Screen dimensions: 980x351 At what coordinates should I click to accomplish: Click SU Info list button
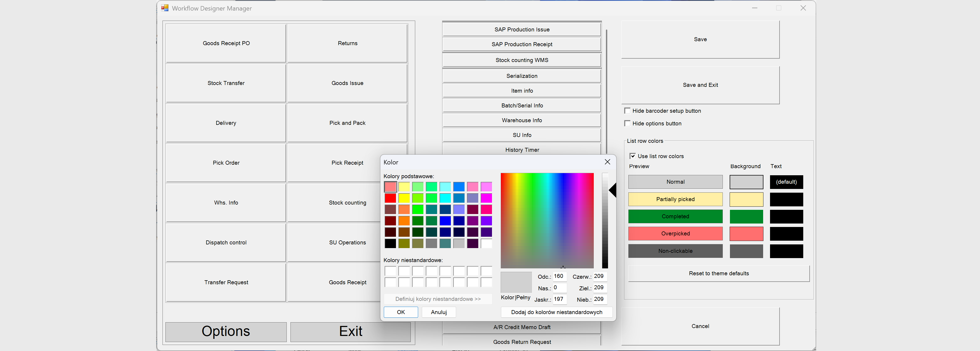point(522,135)
